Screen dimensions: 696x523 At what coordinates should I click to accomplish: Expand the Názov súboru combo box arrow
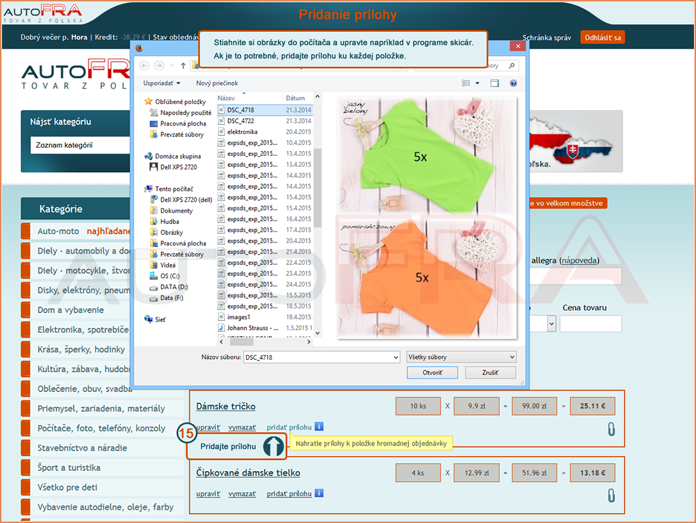click(x=395, y=357)
